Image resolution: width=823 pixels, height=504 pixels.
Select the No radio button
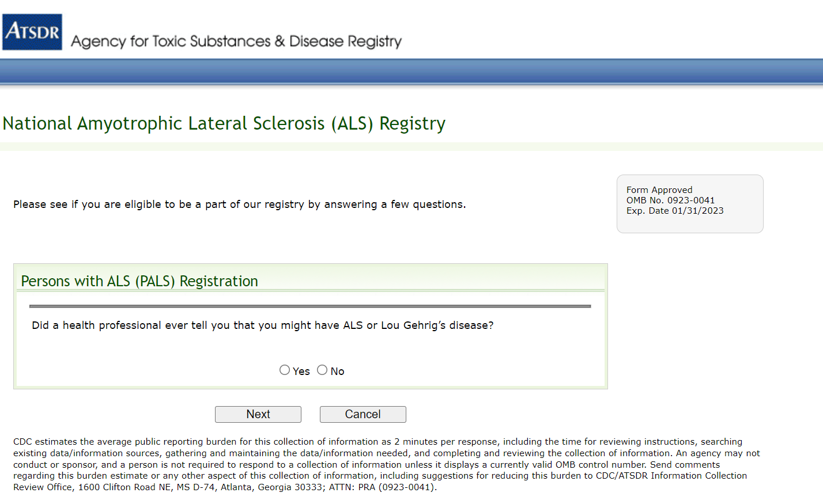click(x=322, y=370)
